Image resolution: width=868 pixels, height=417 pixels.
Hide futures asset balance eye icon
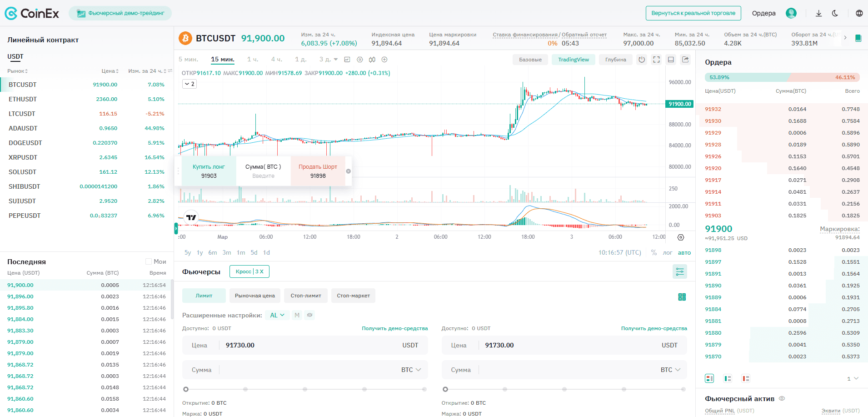coord(782,398)
